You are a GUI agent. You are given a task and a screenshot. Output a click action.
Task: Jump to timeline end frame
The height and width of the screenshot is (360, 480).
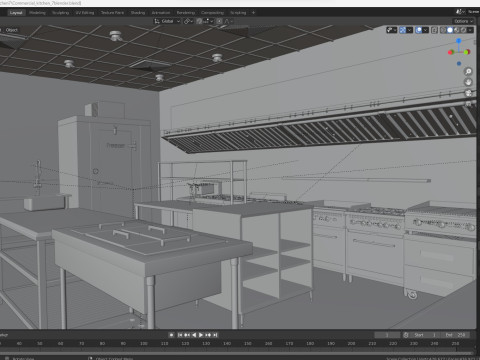[x=215, y=335]
